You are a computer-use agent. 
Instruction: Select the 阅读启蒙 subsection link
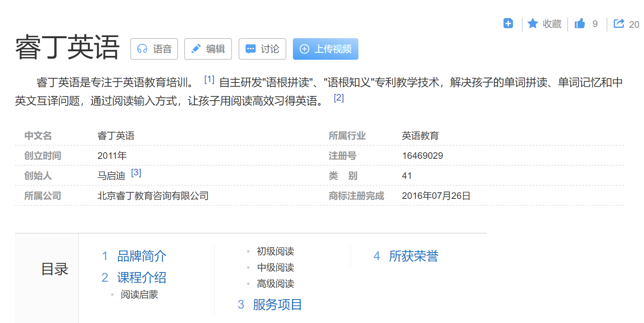(139, 294)
